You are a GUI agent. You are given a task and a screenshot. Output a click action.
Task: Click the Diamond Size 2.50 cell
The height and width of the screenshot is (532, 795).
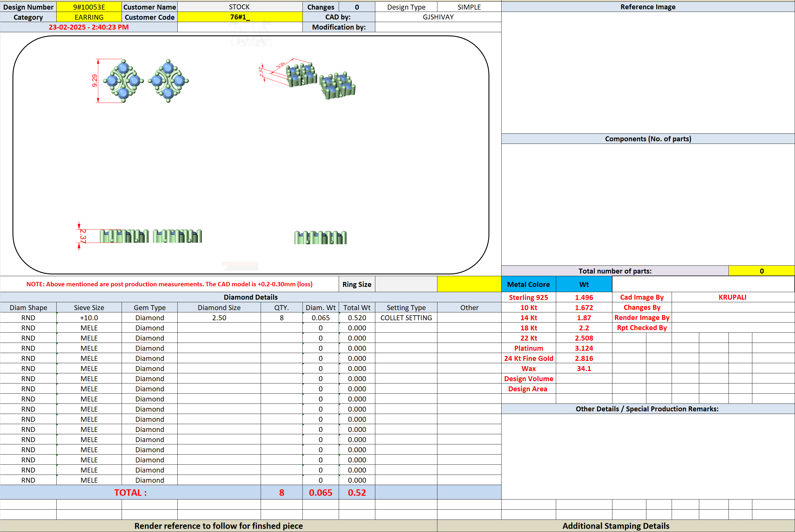[219, 318]
